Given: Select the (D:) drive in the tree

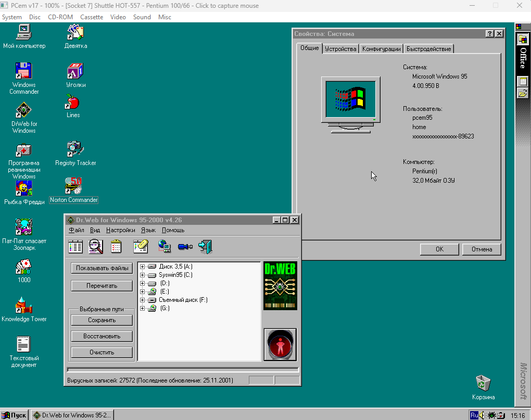Looking at the screenshot, I should coord(165,283).
